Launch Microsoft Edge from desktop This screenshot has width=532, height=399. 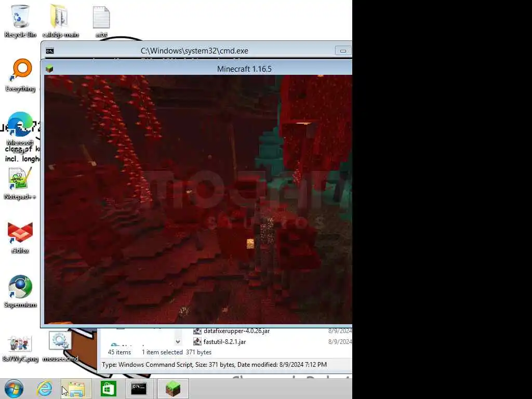pyautogui.click(x=20, y=130)
